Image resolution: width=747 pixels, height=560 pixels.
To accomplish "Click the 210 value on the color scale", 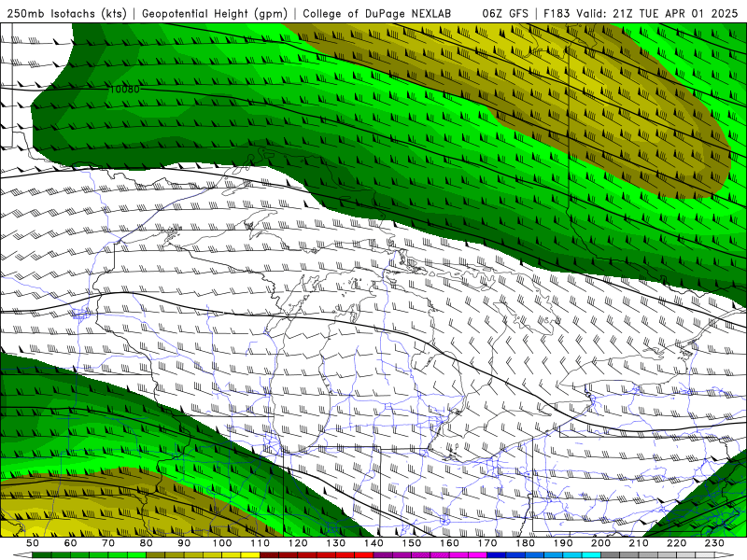I will [639, 543].
